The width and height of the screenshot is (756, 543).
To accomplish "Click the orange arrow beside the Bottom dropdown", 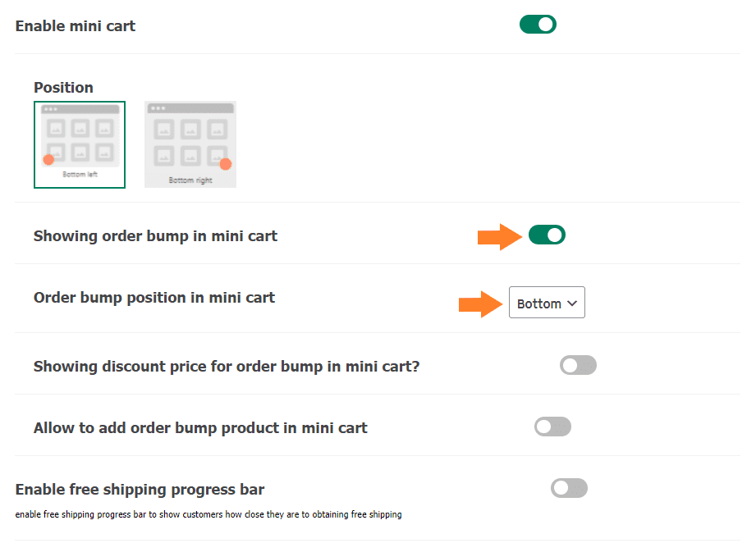I will click(481, 304).
